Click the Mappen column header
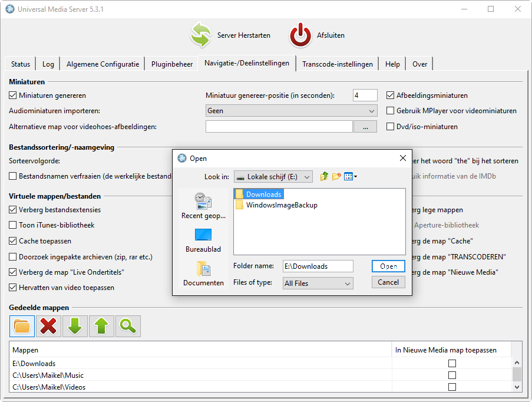The image size is (532, 402). (x=200, y=350)
